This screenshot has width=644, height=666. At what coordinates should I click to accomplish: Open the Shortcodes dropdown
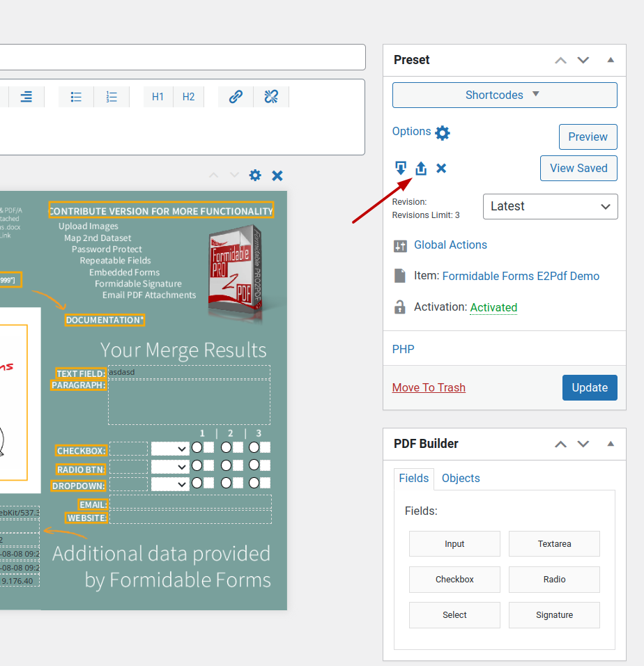pyautogui.click(x=505, y=95)
